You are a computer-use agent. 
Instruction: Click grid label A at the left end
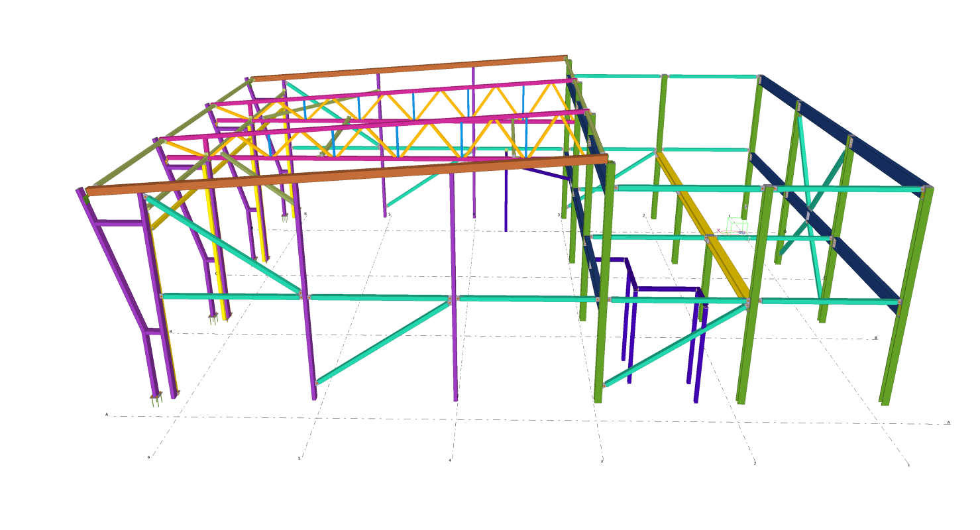106,415
